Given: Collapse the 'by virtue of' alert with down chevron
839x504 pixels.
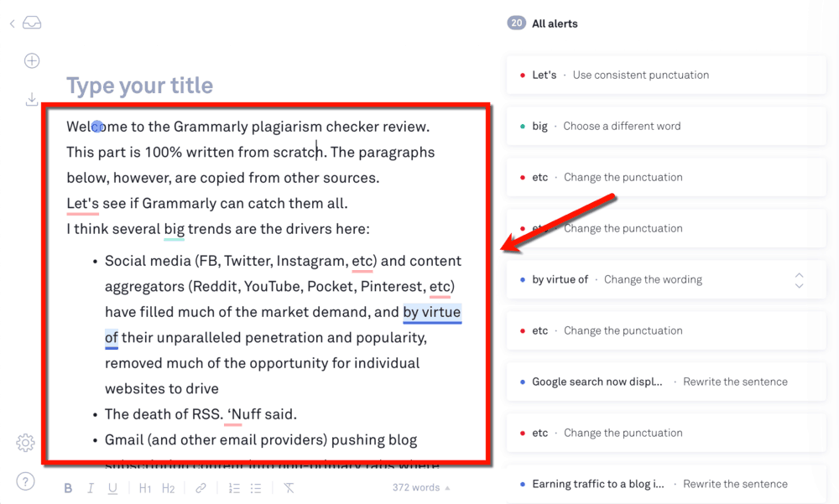Looking at the screenshot, I should tap(799, 285).
